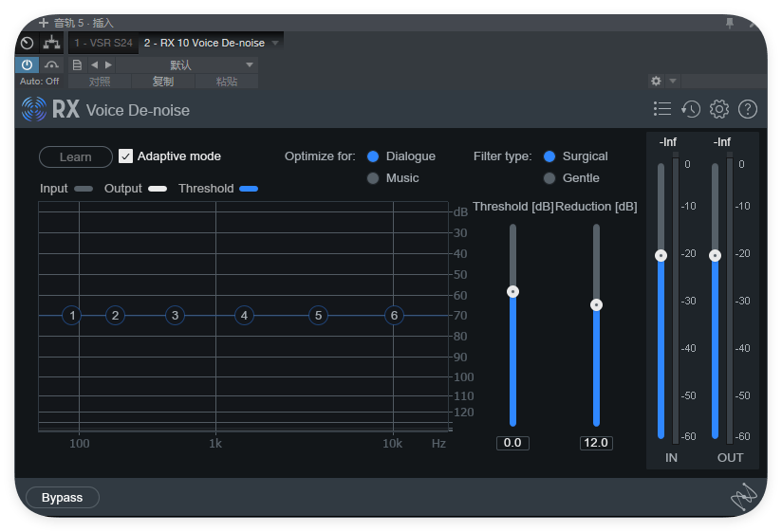Image resolution: width=782 pixels, height=532 pixels.
Task: Click the input -Inf peak readout
Action: click(668, 142)
